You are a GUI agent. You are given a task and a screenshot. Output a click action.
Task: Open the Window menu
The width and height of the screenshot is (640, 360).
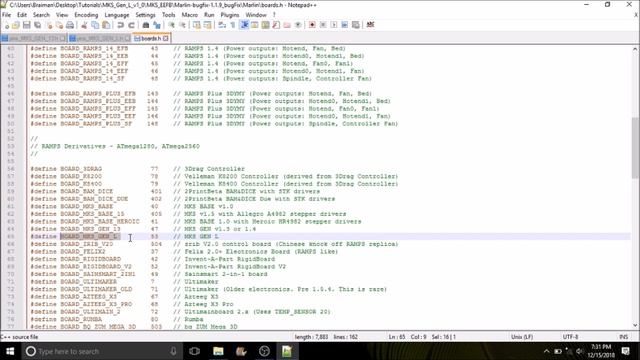click(256, 15)
